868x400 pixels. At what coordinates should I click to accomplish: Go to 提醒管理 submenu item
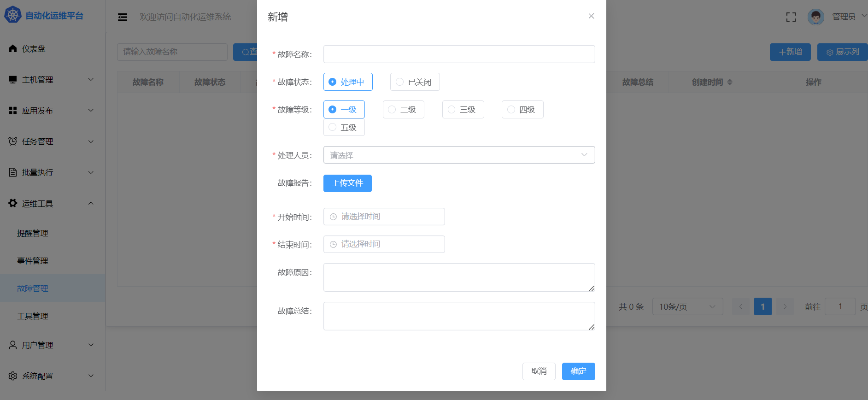tap(33, 233)
